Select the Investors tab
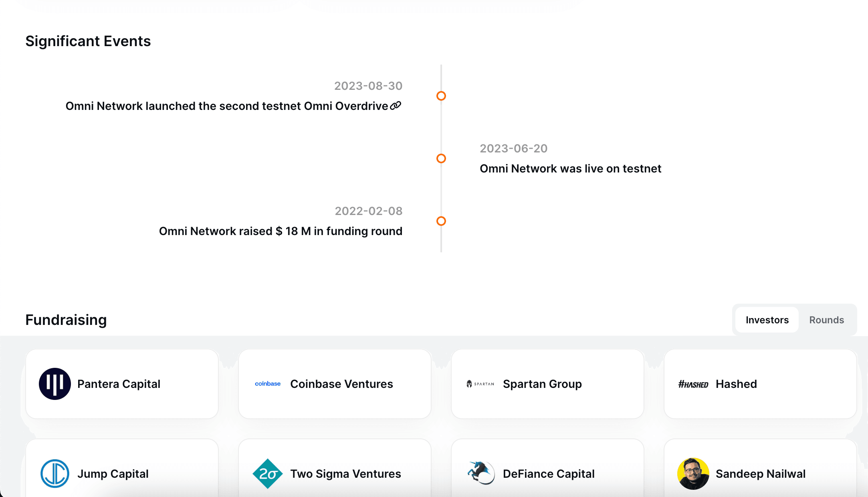 tap(767, 320)
